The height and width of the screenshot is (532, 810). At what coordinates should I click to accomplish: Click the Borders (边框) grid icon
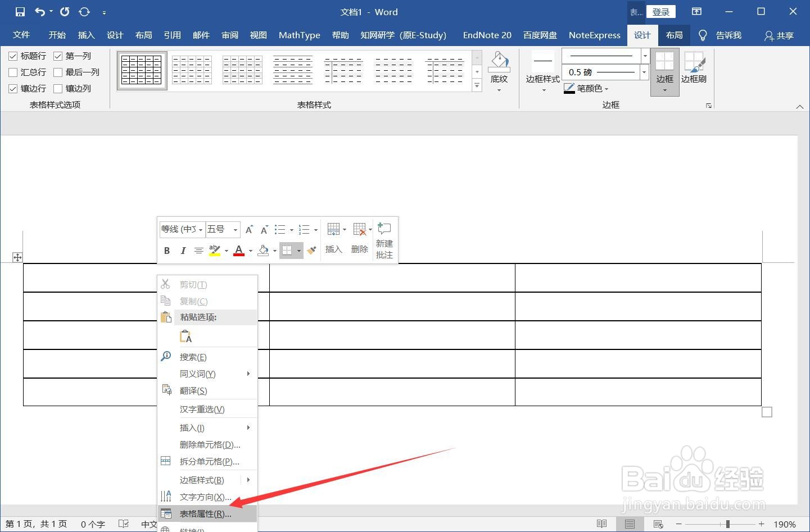tap(664, 61)
